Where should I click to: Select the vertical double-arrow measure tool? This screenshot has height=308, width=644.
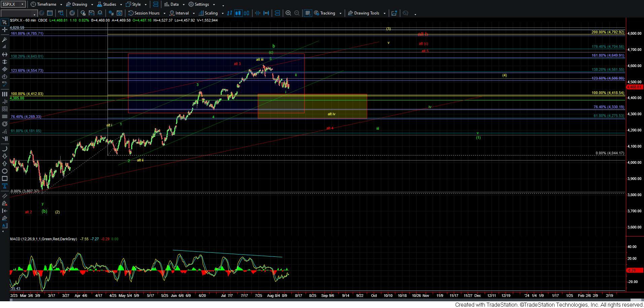(x=4, y=62)
